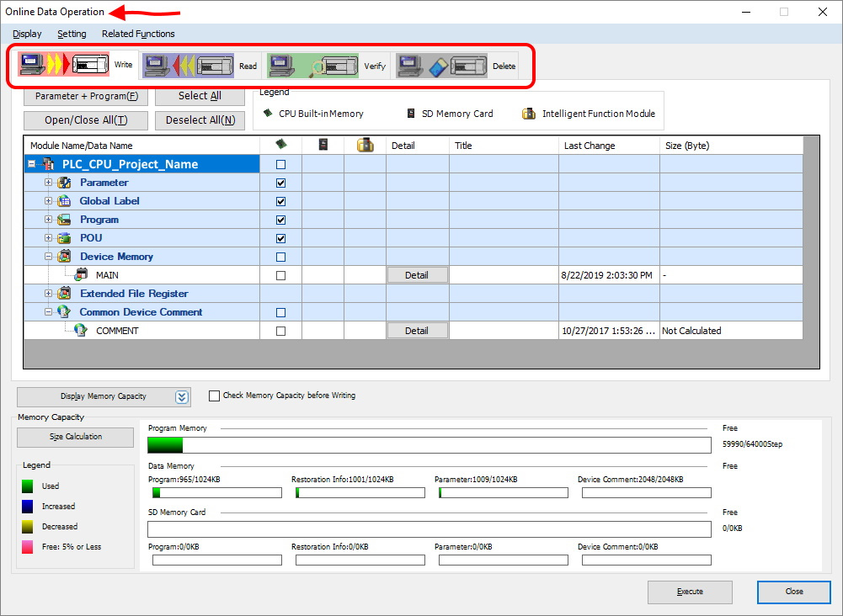Image resolution: width=843 pixels, height=616 pixels.
Task: Click the Execute button
Action: (690, 592)
